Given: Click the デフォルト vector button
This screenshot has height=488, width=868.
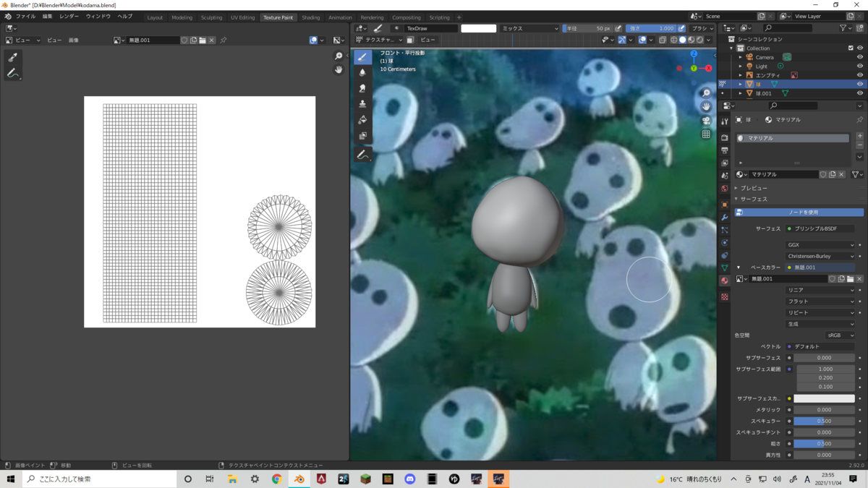Looking at the screenshot, I should pyautogui.click(x=820, y=346).
